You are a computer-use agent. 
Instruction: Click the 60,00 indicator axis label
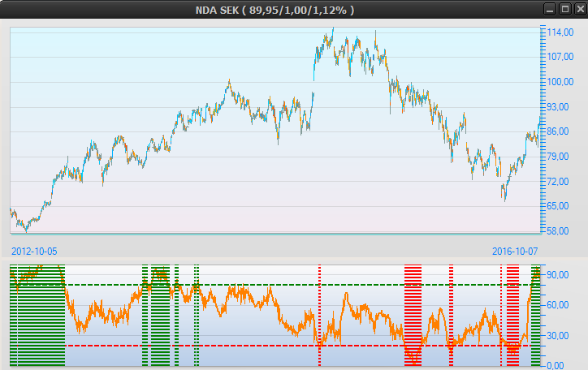coord(558,305)
